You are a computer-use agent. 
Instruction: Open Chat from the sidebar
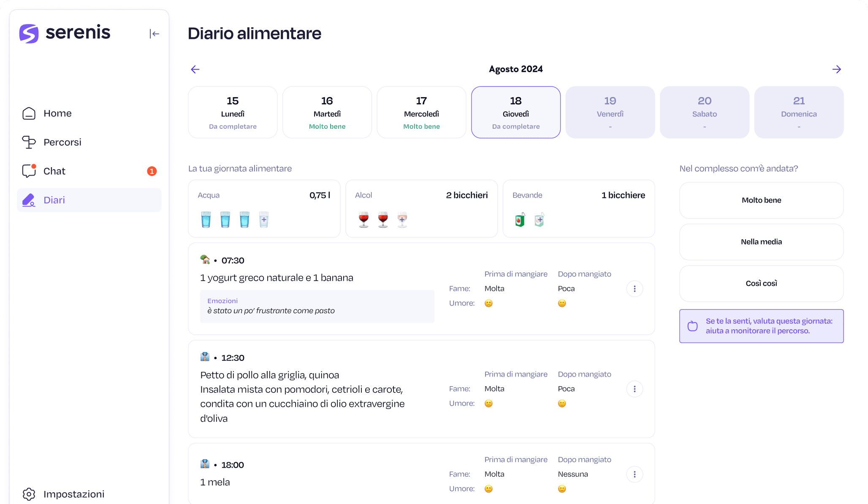[x=89, y=171]
